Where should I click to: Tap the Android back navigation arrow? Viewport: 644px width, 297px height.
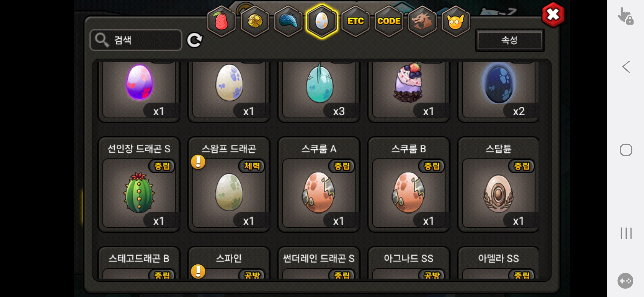click(626, 67)
